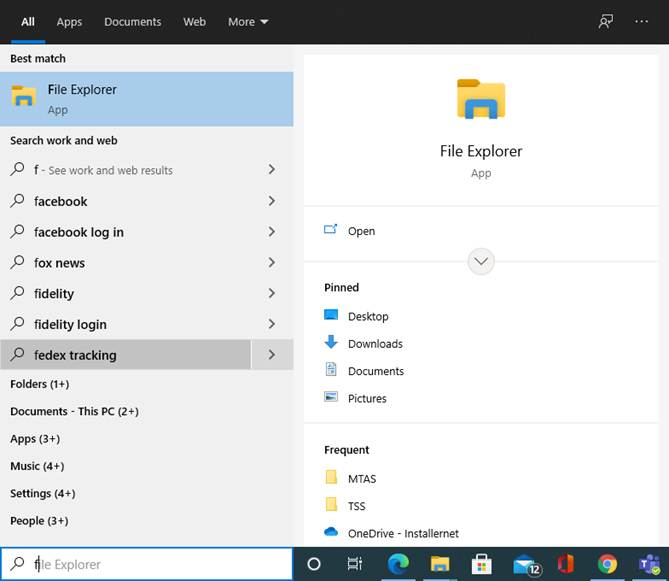Open the three-dot options menu
This screenshot has width=669, height=581.
641,21
